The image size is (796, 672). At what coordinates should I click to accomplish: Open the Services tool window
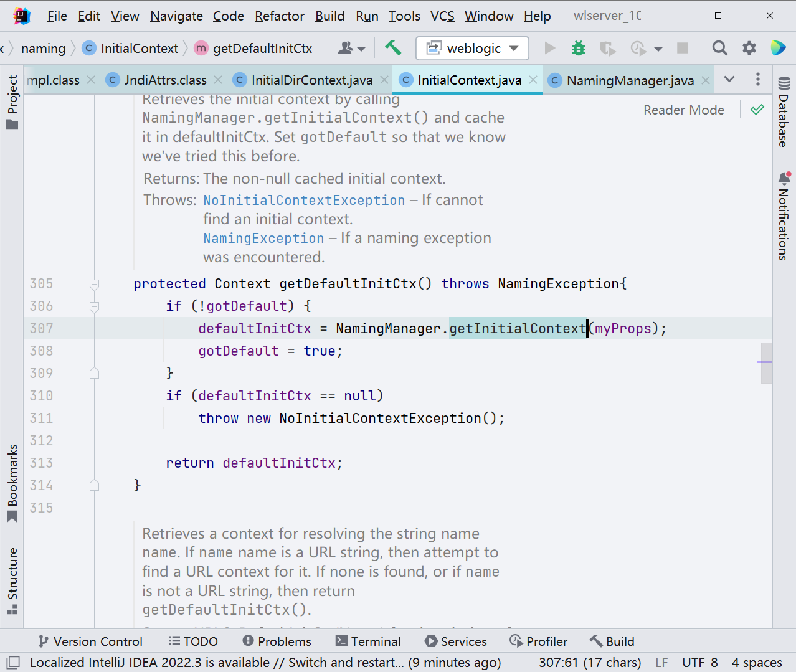pyautogui.click(x=456, y=641)
